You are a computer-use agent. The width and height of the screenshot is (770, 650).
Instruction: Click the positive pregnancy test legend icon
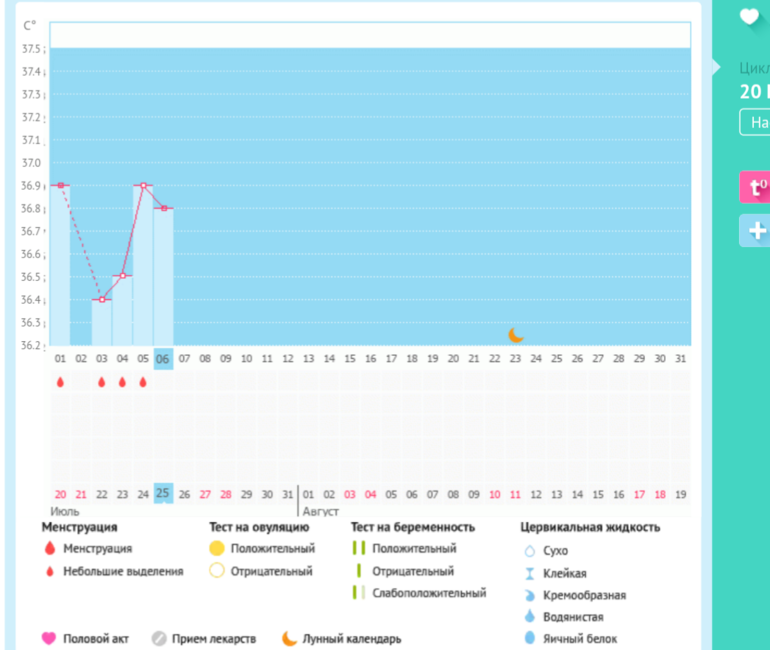tap(359, 548)
